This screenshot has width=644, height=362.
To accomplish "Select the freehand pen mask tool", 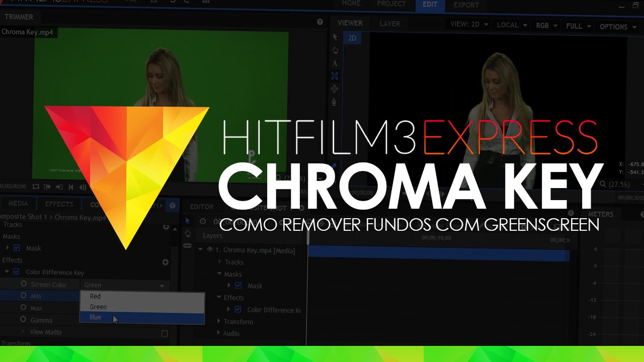I will point(335,102).
